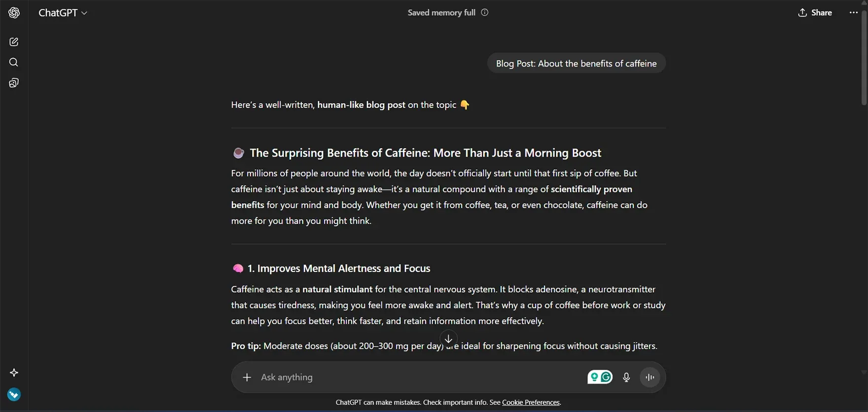Click the green Grammarly lightbulb icon
Image resolution: width=868 pixels, height=412 pixels.
coord(594,377)
